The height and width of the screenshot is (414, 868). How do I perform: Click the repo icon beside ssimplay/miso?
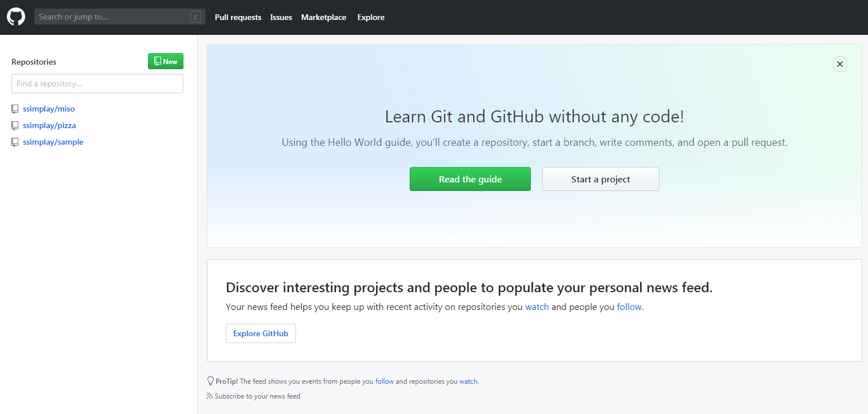[15, 109]
